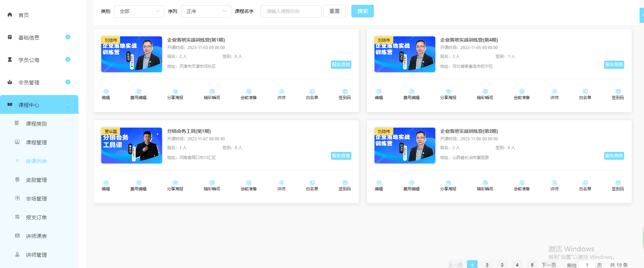
Task: Open 白名单 for 企业落地实战训练营(第2期)
Action: 585,186
